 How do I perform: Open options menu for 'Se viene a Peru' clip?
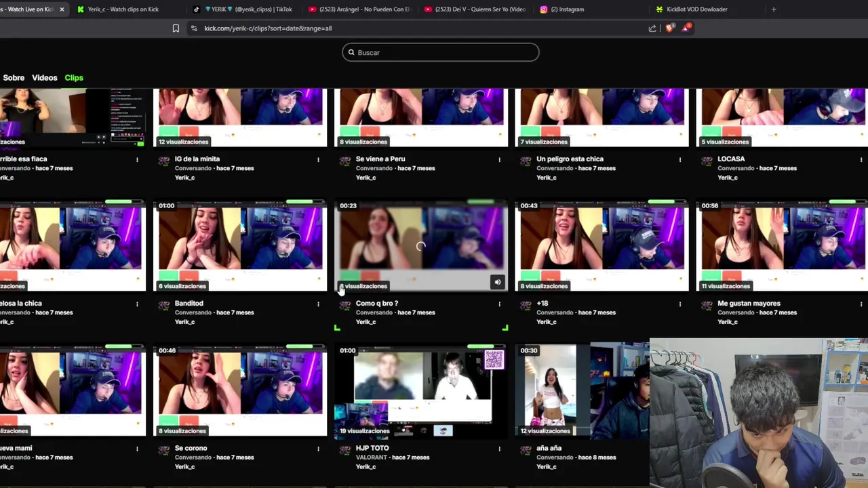coord(499,160)
